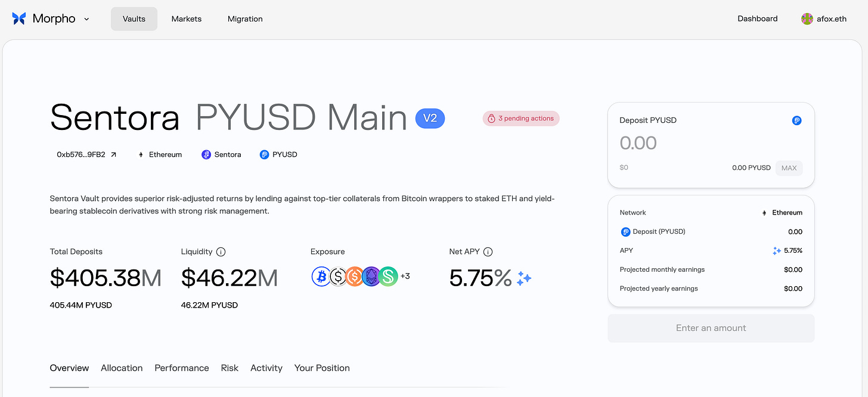This screenshot has height=397, width=868.
Task: Click the Ethereum icon in Network row
Action: (x=765, y=213)
